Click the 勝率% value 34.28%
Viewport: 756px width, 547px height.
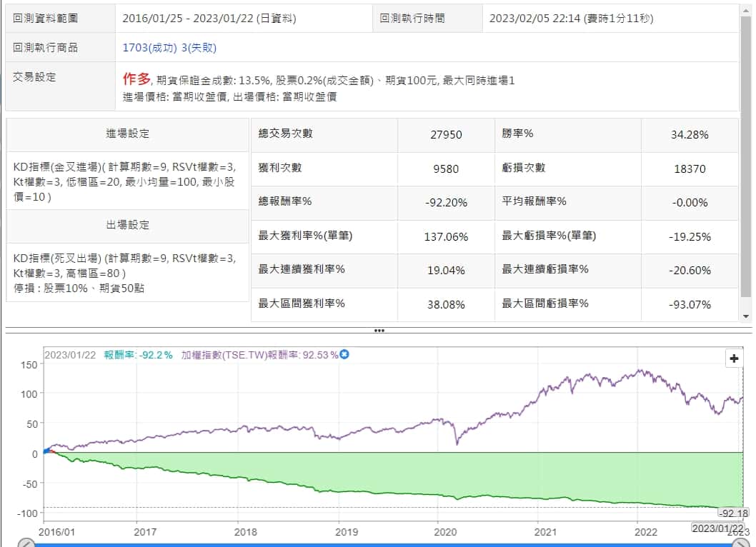point(690,134)
